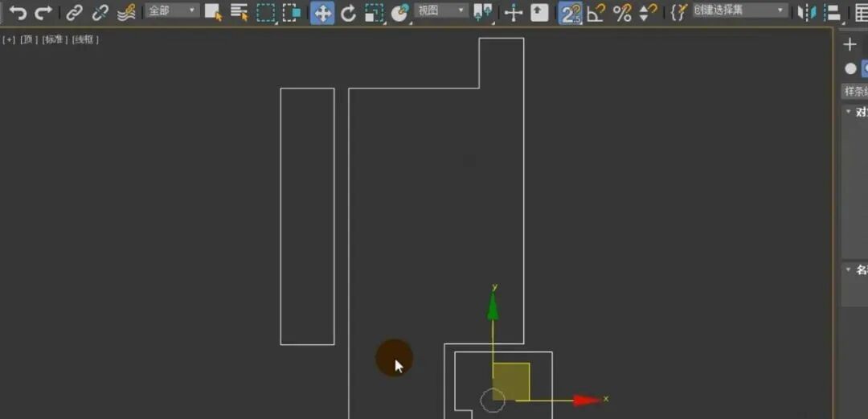Click the Unlink Selection broken-chain icon

pyautogui.click(x=100, y=12)
